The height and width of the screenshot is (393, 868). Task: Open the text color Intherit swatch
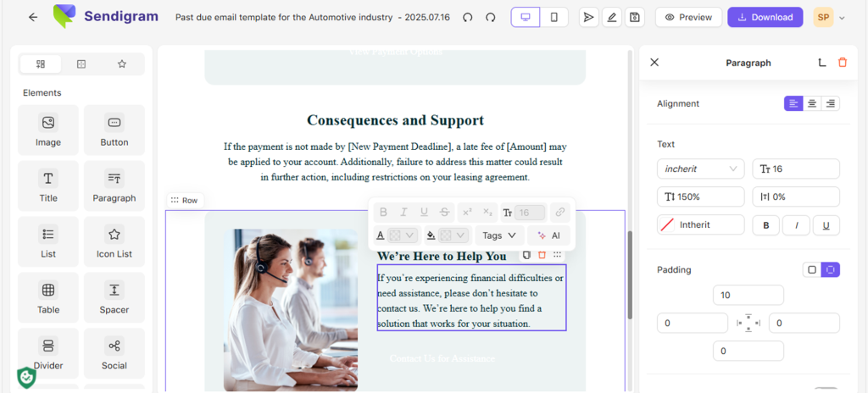point(701,224)
